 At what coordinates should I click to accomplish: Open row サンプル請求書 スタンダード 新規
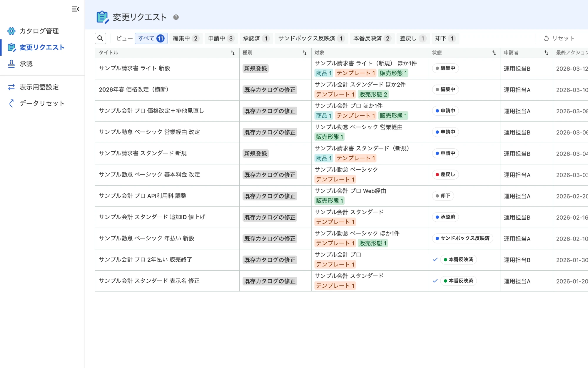pyautogui.click(x=341, y=153)
